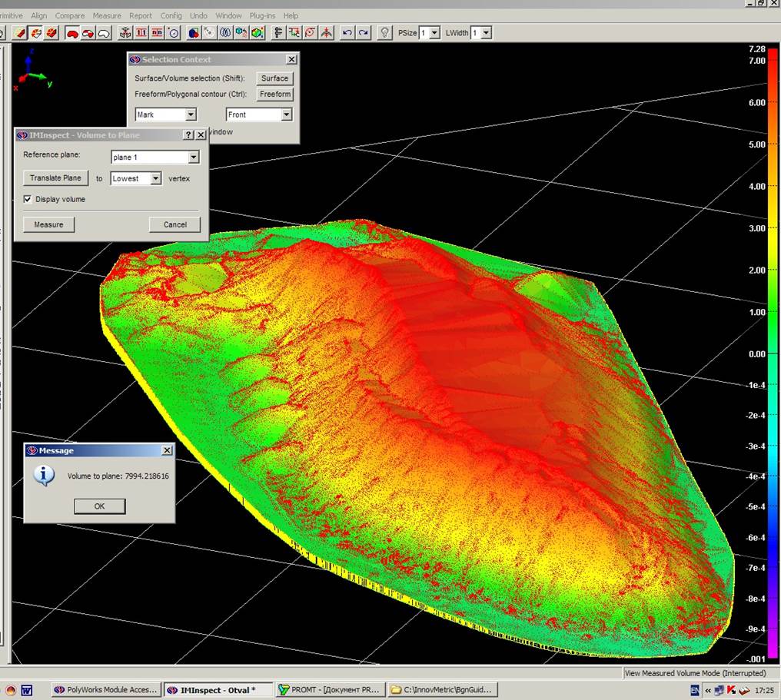This screenshot has height=700, width=781.
Task: Click the solid red blob toolbar icon
Action: 72,33
